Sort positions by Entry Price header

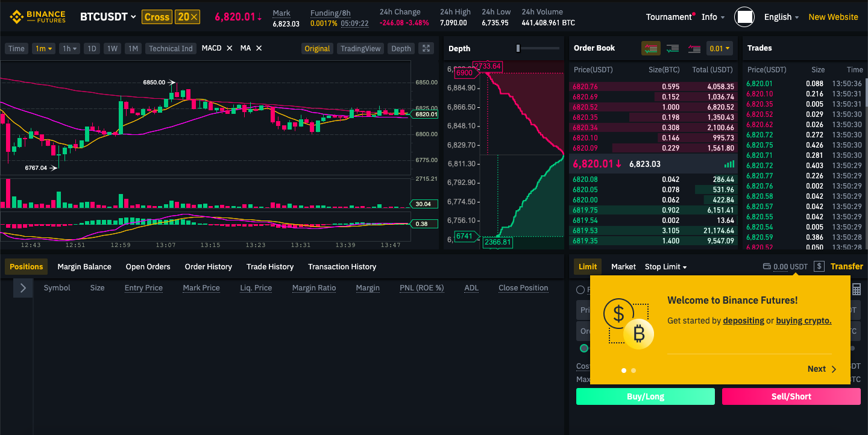[x=143, y=288]
